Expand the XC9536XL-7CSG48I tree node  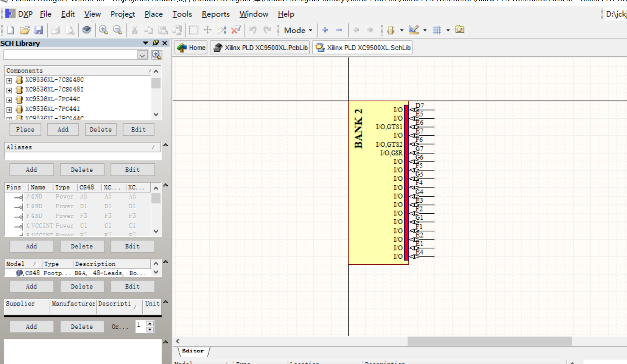coord(9,90)
